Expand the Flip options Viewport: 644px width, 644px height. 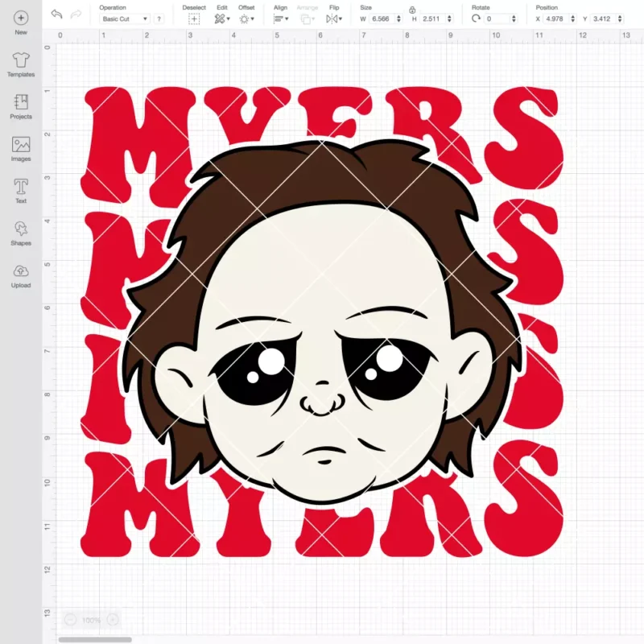(x=334, y=19)
